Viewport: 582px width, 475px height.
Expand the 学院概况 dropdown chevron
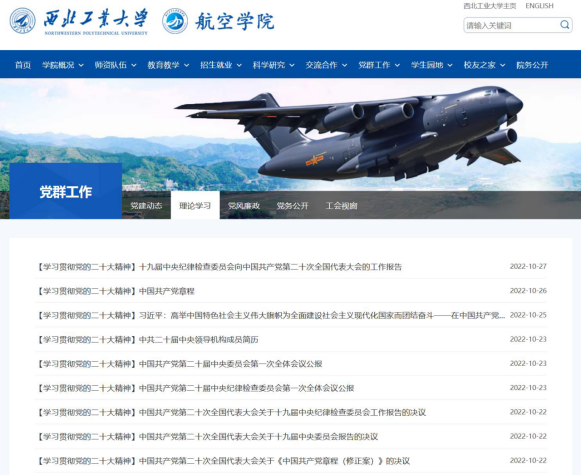pos(81,65)
